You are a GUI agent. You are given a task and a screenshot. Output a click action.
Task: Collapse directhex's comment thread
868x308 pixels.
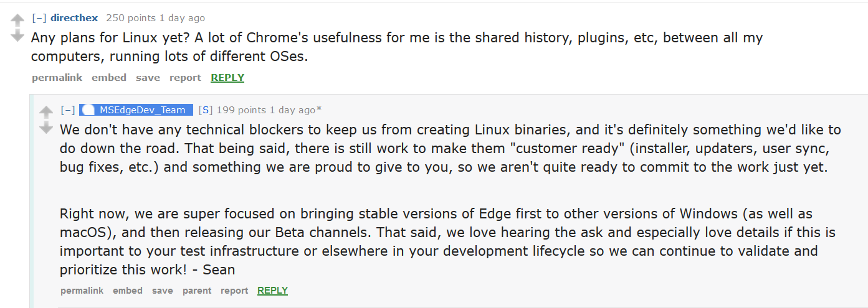tap(39, 18)
